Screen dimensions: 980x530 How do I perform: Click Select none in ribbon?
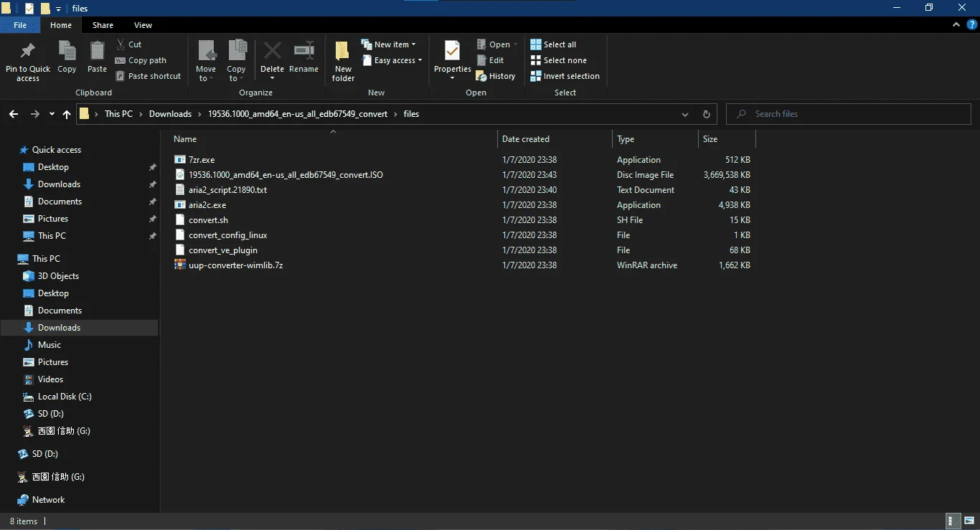(x=558, y=60)
